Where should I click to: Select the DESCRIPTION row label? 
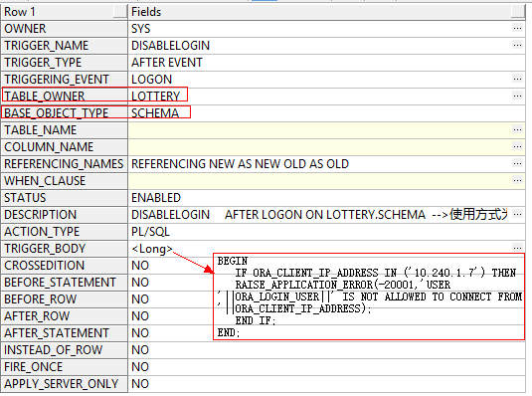(x=64, y=215)
